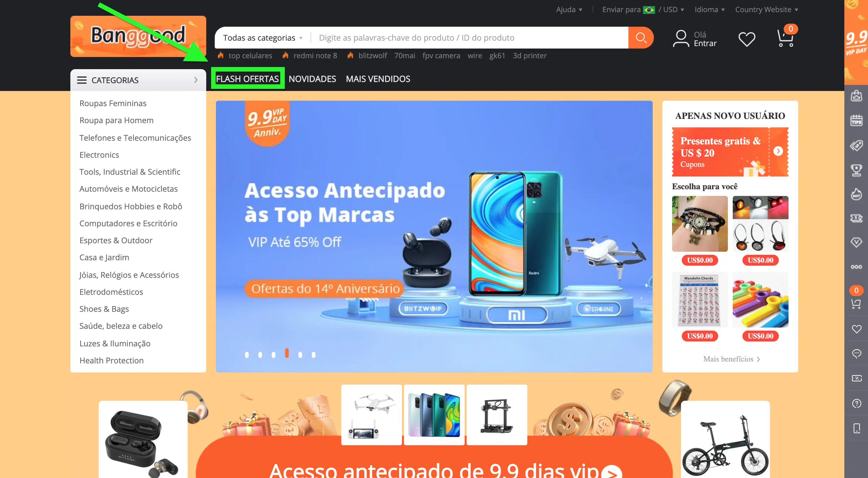This screenshot has height=478, width=868.
Task: Click the Banggood logo icon
Action: click(137, 36)
